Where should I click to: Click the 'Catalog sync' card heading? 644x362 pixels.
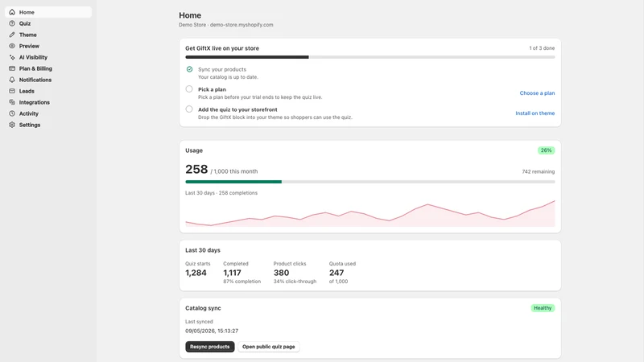[x=203, y=308]
